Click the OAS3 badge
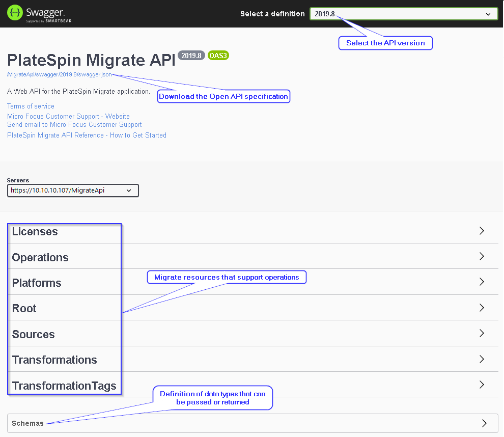Image resolution: width=504 pixels, height=437 pixels. coord(218,56)
